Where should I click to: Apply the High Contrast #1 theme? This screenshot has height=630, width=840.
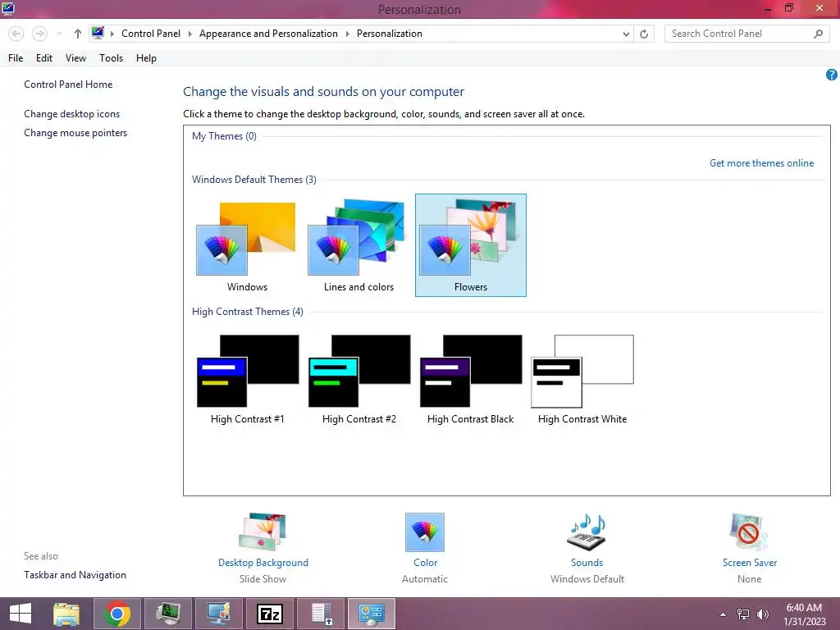(247, 379)
